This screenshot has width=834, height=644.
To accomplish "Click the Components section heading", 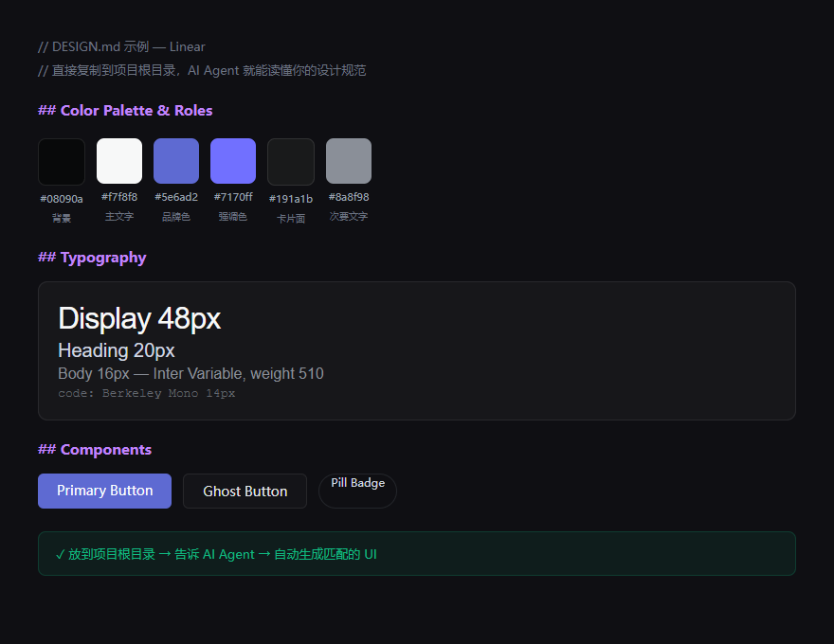I will [x=95, y=449].
